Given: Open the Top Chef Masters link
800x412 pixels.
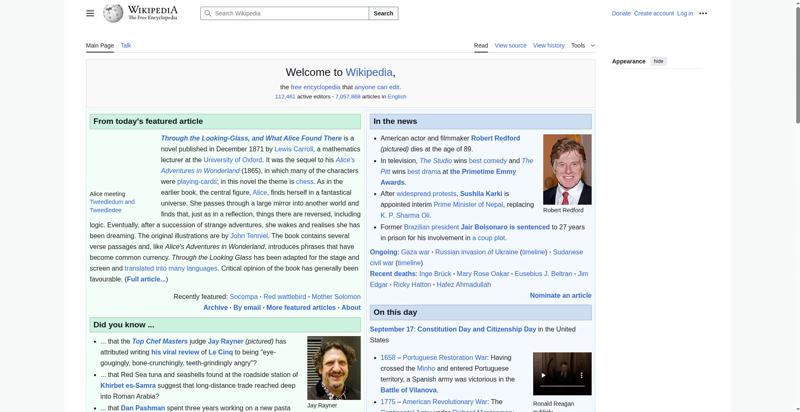Looking at the screenshot, I should pyautogui.click(x=160, y=341).
